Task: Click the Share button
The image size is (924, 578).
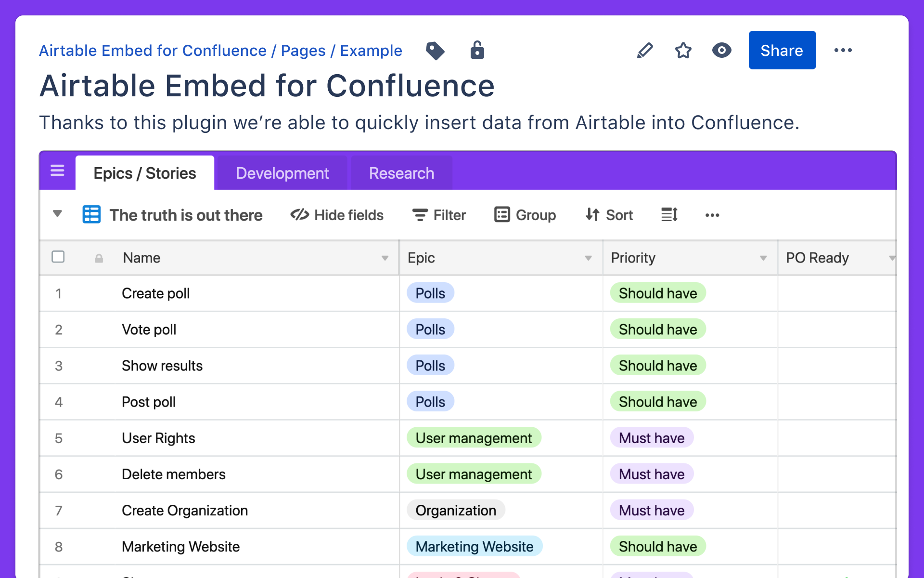Action: point(782,50)
